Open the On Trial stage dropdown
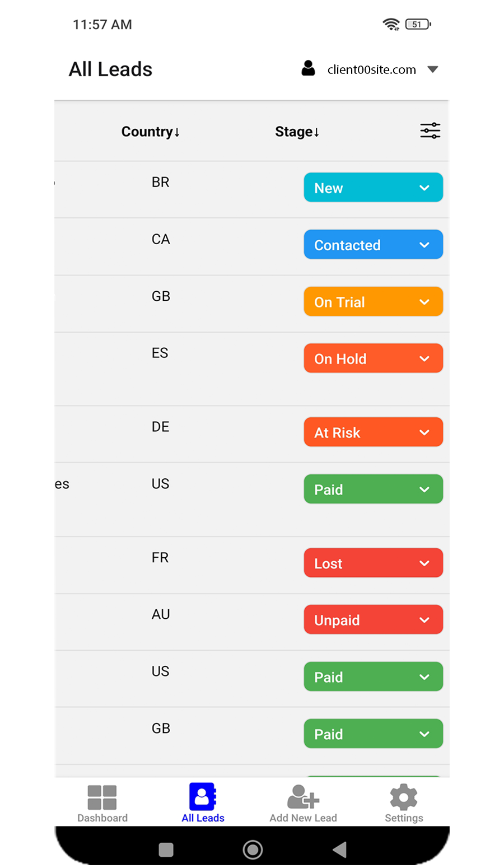Screen dimensions: 504x868 pyautogui.click(x=373, y=302)
